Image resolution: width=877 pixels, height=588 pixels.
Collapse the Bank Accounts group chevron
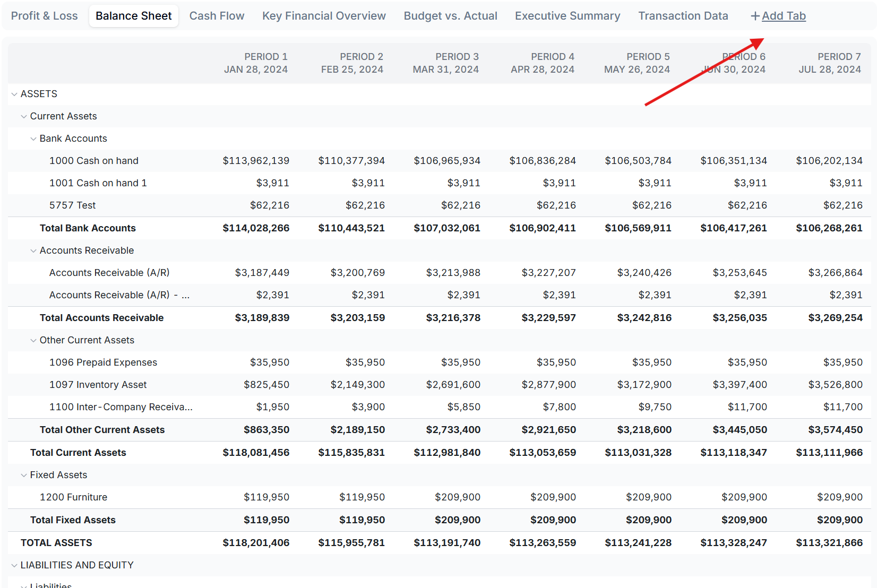coord(33,139)
